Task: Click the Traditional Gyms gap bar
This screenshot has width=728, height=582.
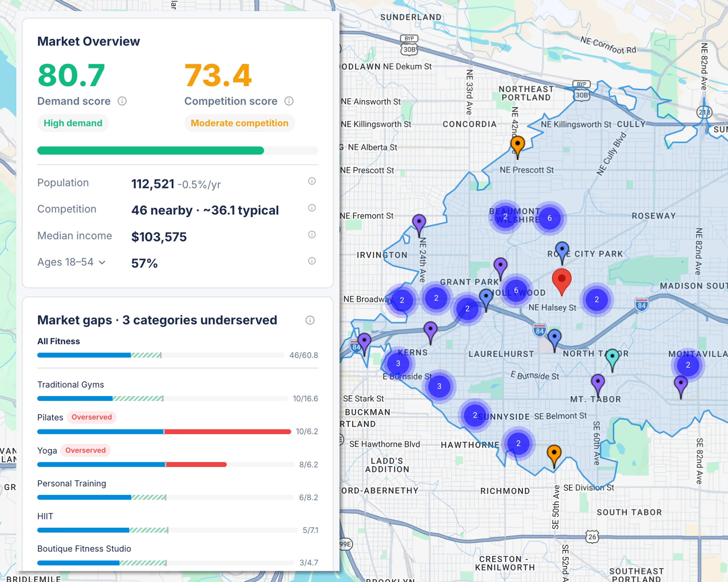Action: tap(162, 399)
